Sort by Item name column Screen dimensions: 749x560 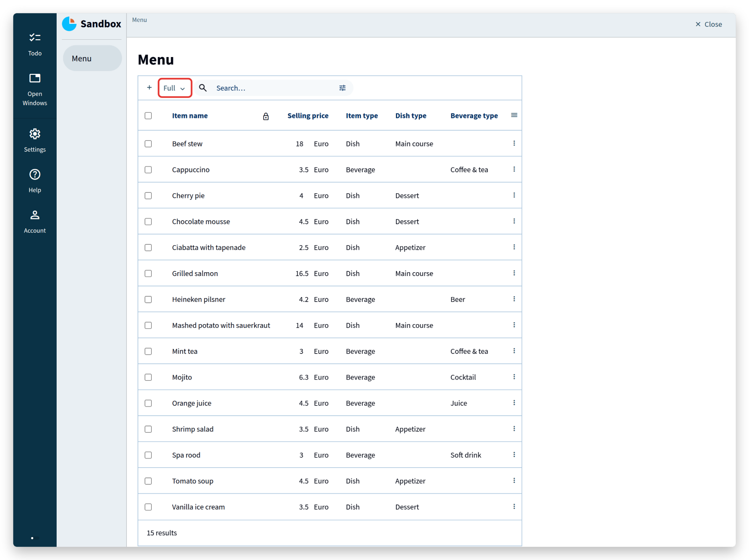190,116
